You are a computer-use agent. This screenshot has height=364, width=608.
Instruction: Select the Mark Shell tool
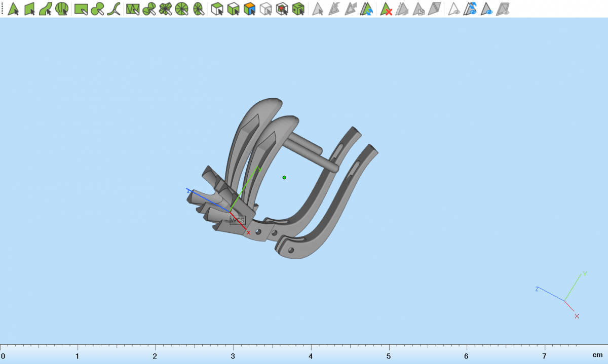coord(62,9)
